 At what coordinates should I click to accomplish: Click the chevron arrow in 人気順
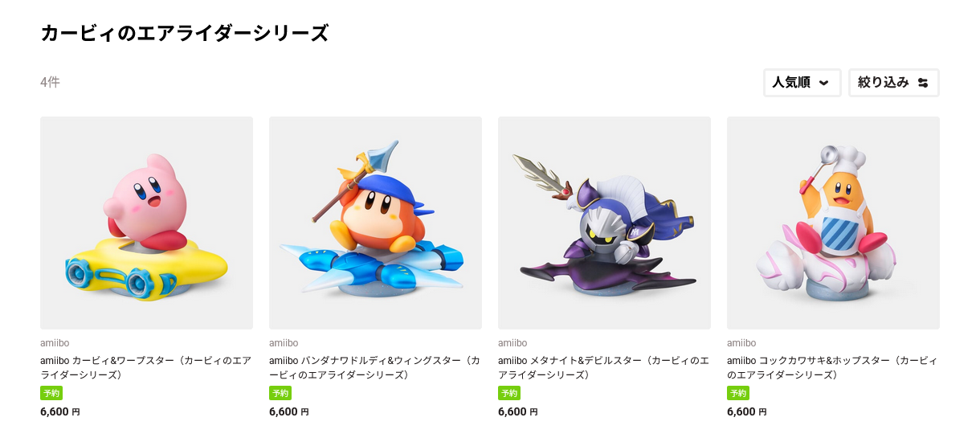[823, 83]
